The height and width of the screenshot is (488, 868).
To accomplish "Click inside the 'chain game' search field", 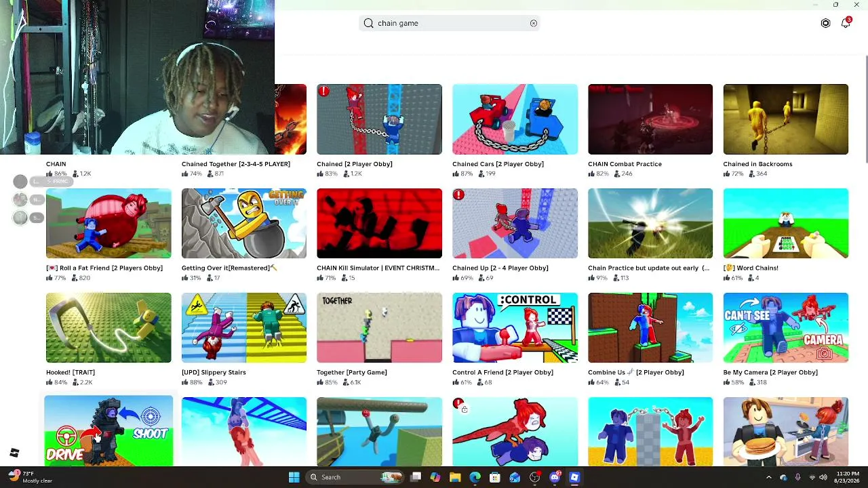I will [x=450, y=23].
